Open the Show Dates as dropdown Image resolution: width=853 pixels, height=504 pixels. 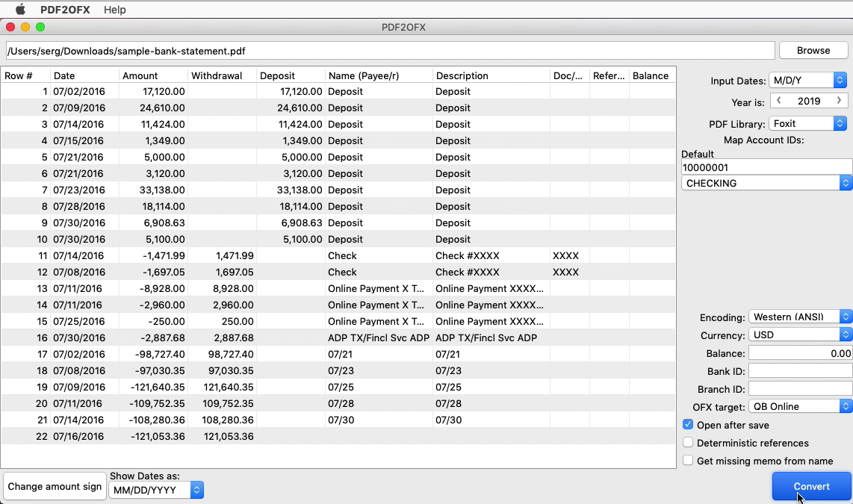(156, 490)
